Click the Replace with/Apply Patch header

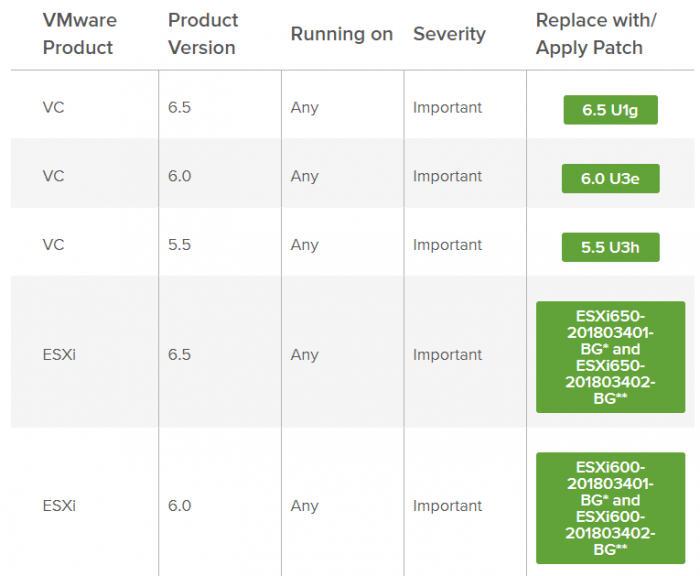click(x=596, y=34)
